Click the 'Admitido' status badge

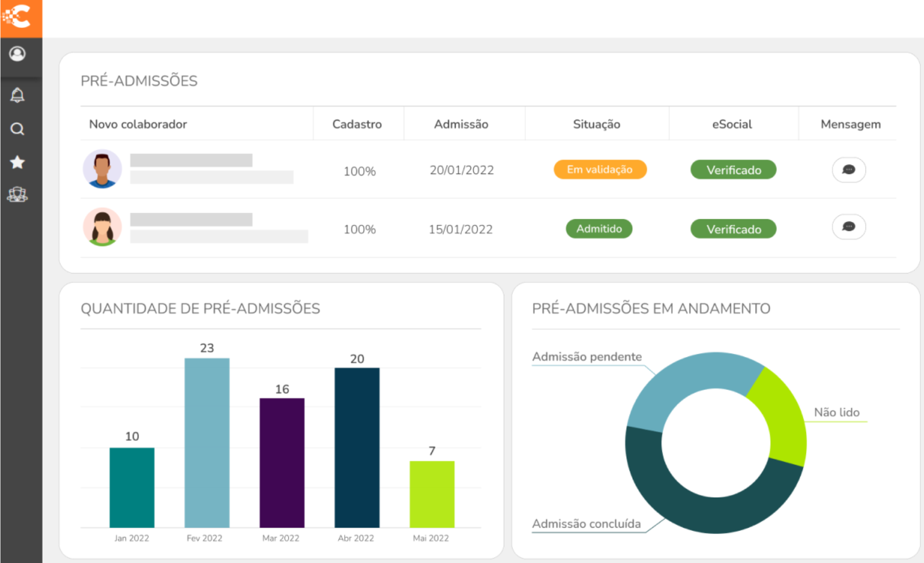point(599,229)
